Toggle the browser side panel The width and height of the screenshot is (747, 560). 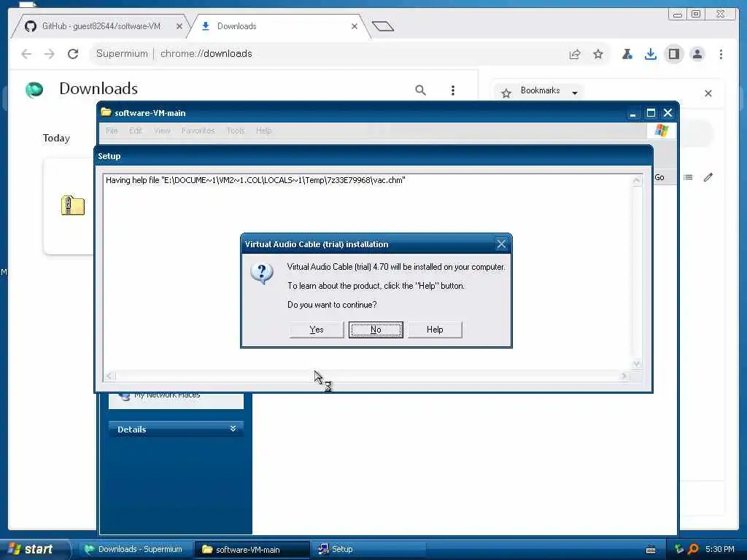tap(673, 54)
